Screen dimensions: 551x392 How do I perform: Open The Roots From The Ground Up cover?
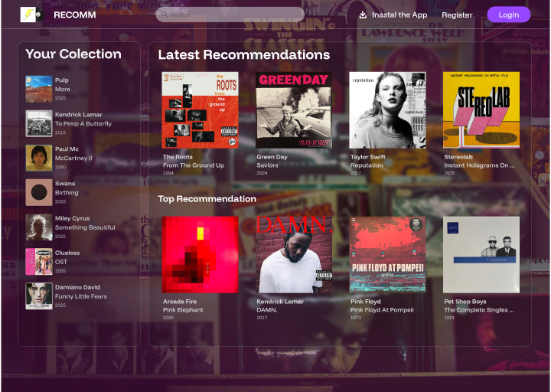click(200, 110)
